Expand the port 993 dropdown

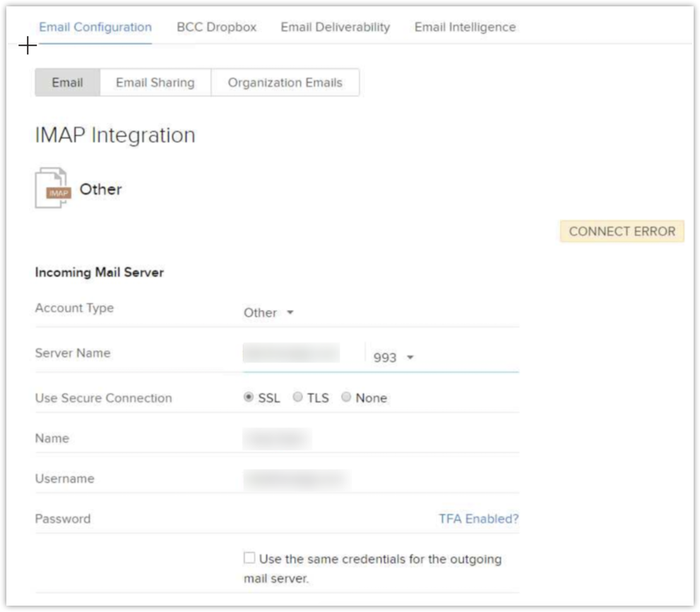pyautogui.click(x=393, y=357)
